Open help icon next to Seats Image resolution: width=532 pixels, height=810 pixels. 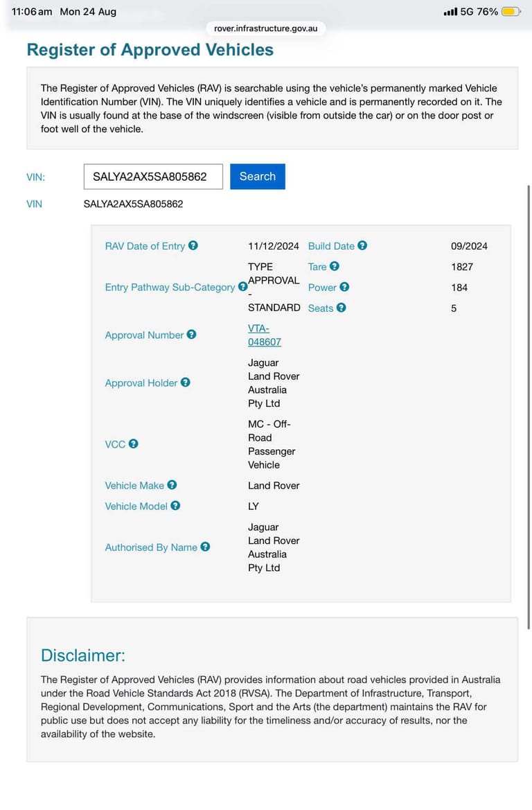pyautogui.click(x=341, y=308)
